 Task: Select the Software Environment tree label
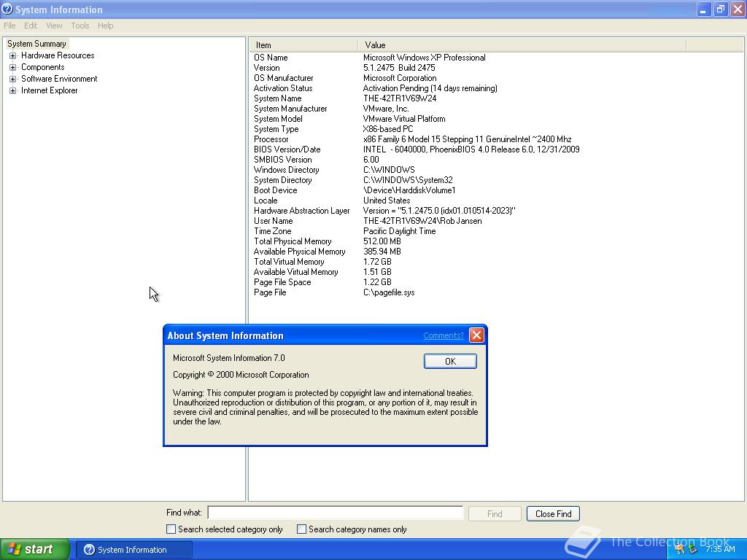point(59,79)
